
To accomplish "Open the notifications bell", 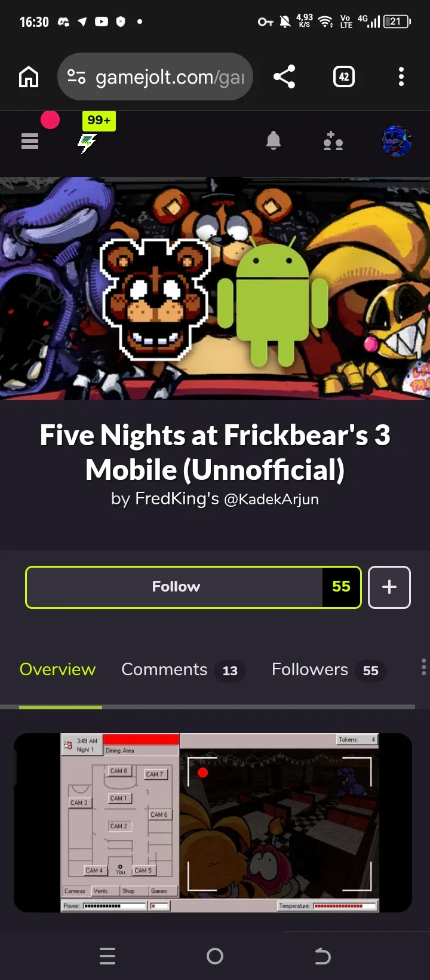I will (274, 141).
